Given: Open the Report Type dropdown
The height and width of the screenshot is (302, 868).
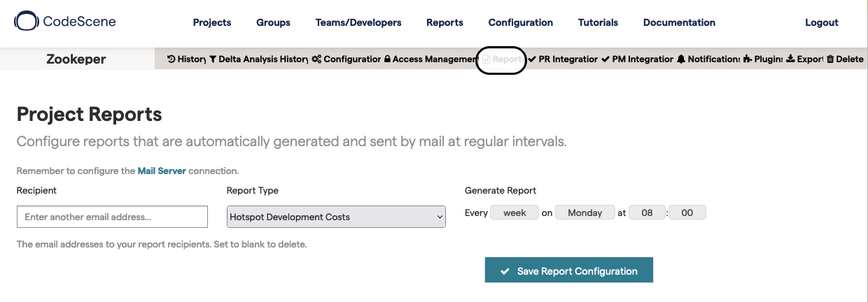Looking at the screenshot, I should 336,217.
